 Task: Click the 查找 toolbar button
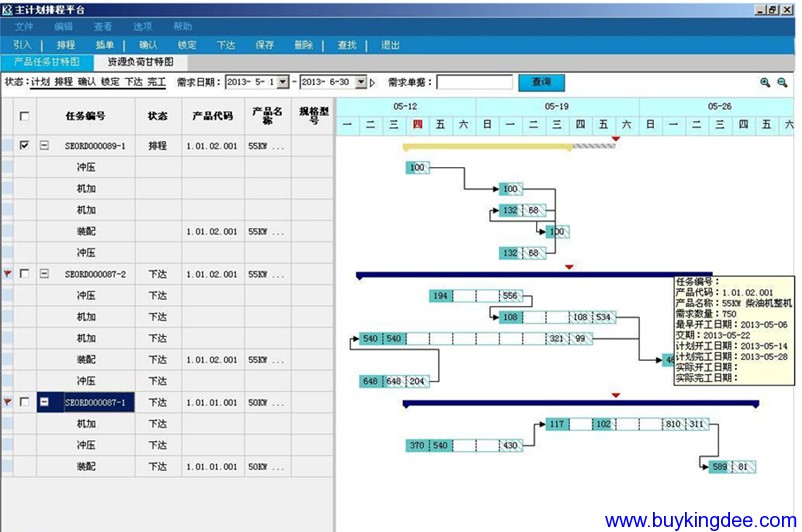(x=347, y=45)
